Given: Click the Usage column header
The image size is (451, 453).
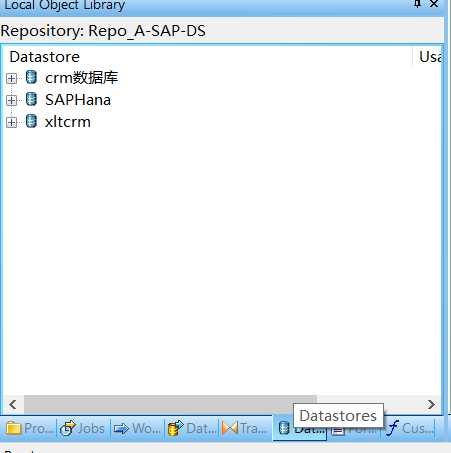Looking at the screenshot, I should tap(430, 57).
